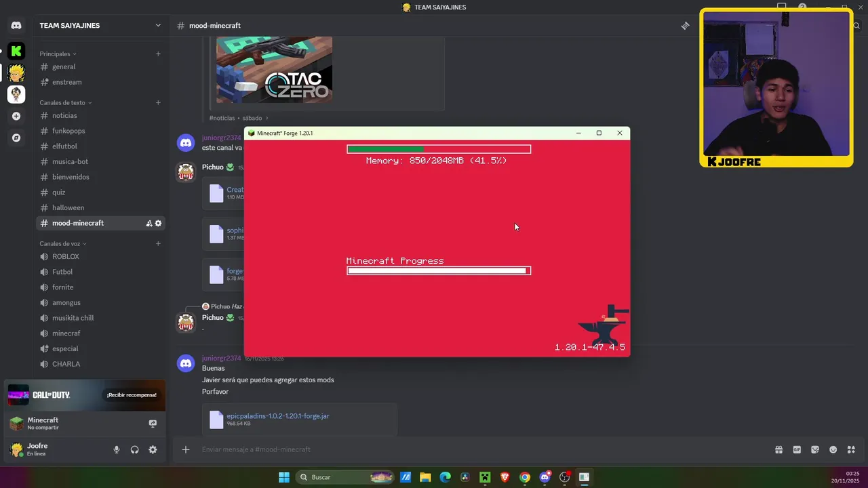This screenshot has width=868, height=488.
Task: Open settings gear beside mood-minecraft channel
Action: pyautogui.click(x=159, y=223)
